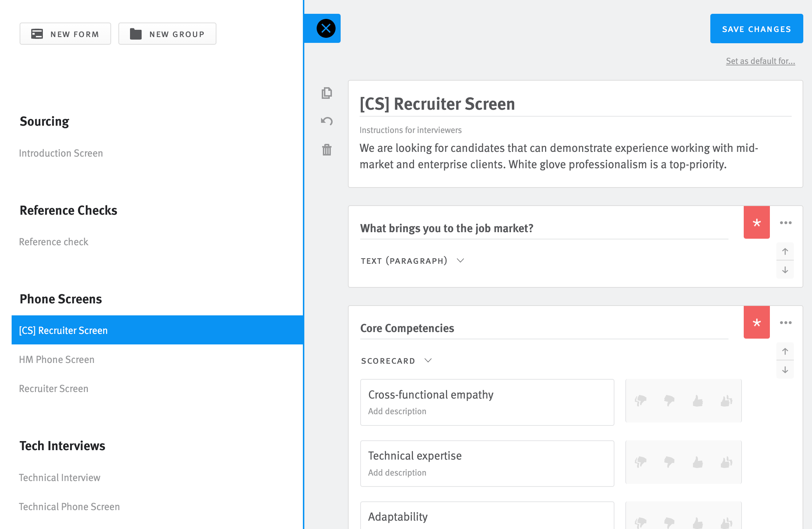Create a New Group
812x529 pixels.
(167, 33)
